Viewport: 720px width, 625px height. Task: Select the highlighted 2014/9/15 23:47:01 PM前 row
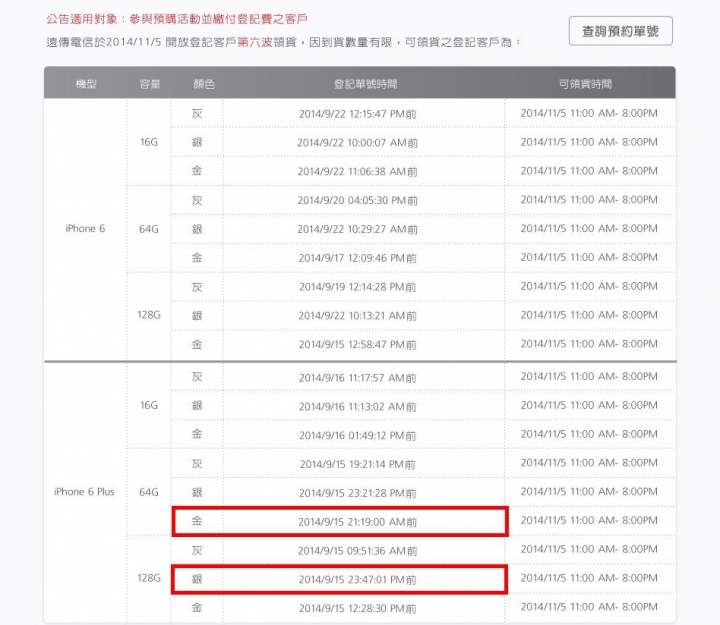tap(339, 579)
